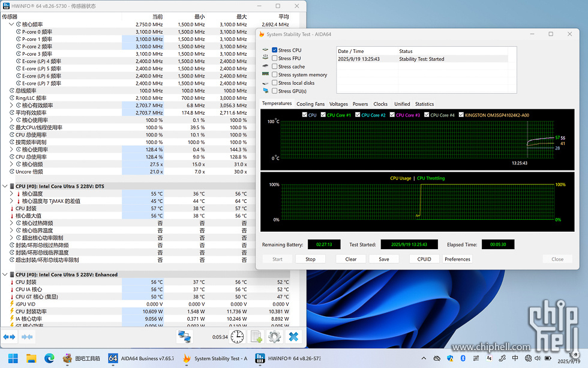Open the pen tray icon

pos(502,358)
